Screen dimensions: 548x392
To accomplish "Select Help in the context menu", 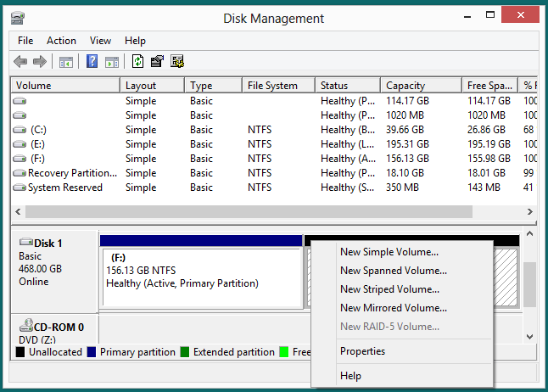I will coord(402,376).
